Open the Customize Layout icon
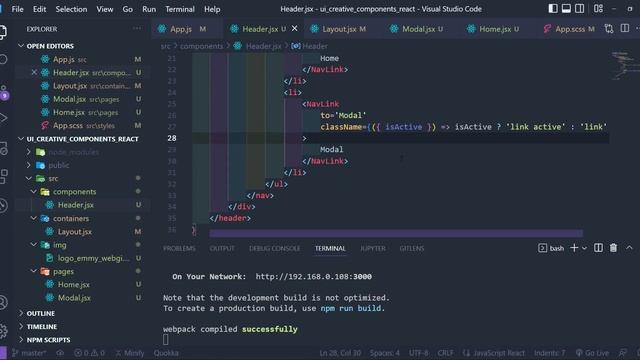The width and height of the screenshot is (640, 360). 598,9
